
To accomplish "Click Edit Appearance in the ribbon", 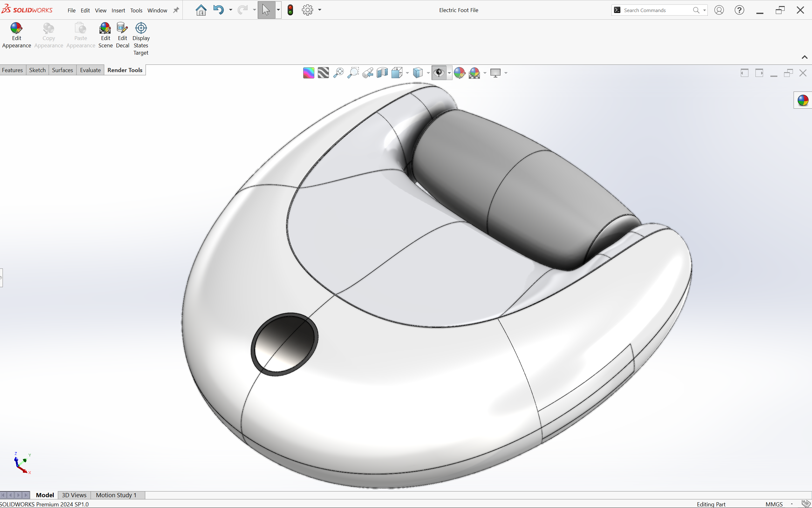I will coord(17,35).
